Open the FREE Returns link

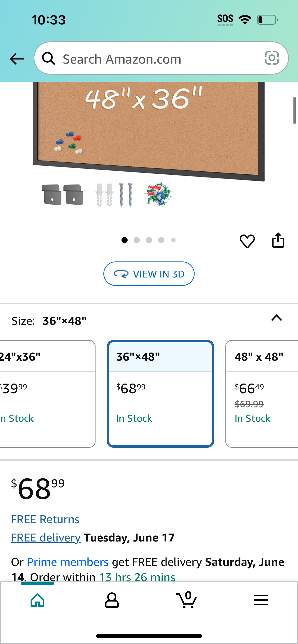coord(45,519)
